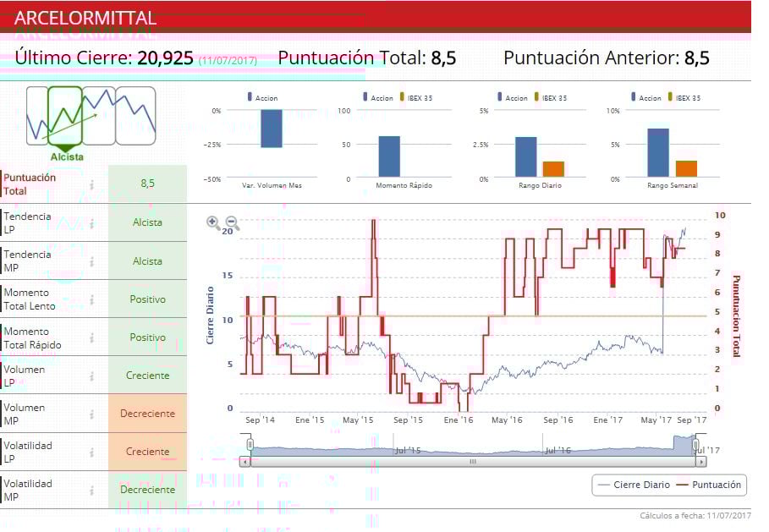Viewport: 769px width, 532px height.
Task: Open info icon beside Puntuación Total row
Action: tap(91, 184)
